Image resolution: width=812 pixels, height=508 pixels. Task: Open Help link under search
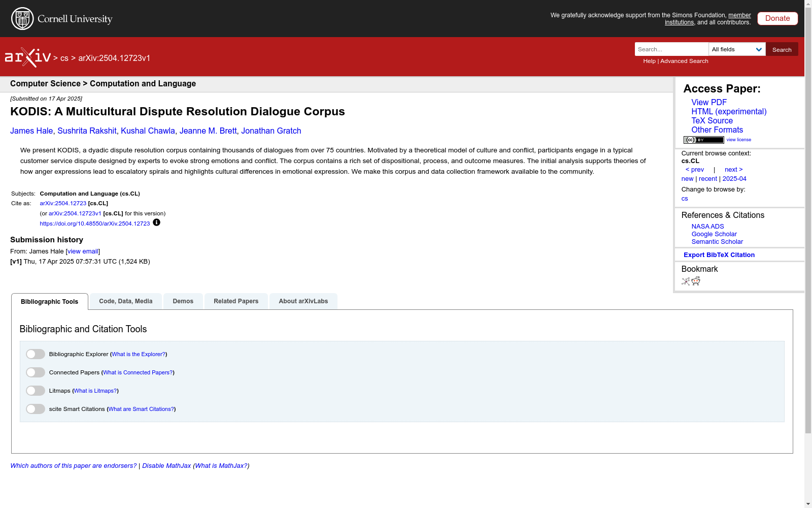(x=649, y=61)
